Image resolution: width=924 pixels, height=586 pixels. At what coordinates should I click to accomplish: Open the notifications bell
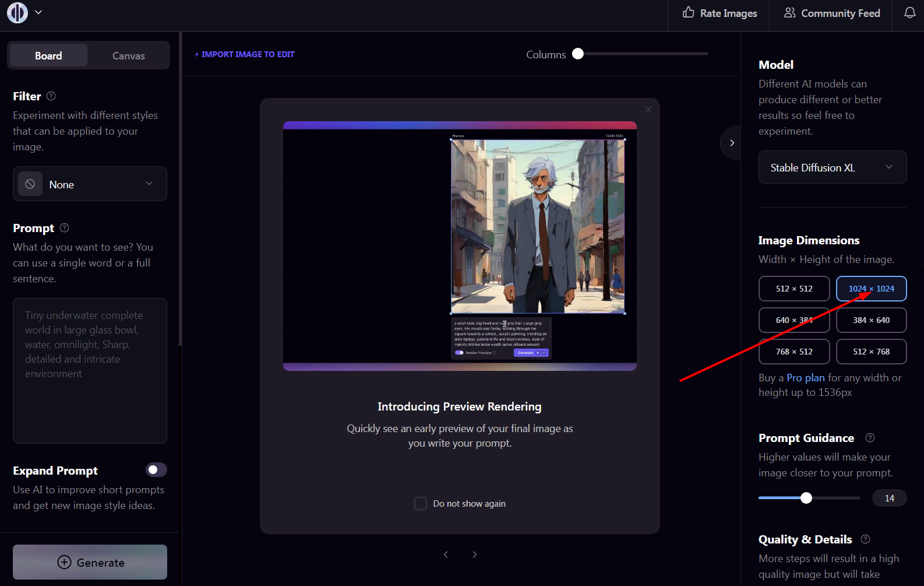[x=909, y=13]
